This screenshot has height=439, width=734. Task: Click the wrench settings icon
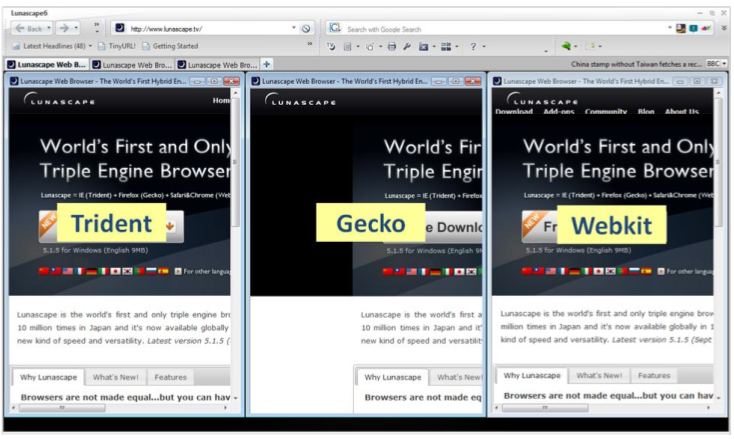pyautogui.click(x=407, y=46)
